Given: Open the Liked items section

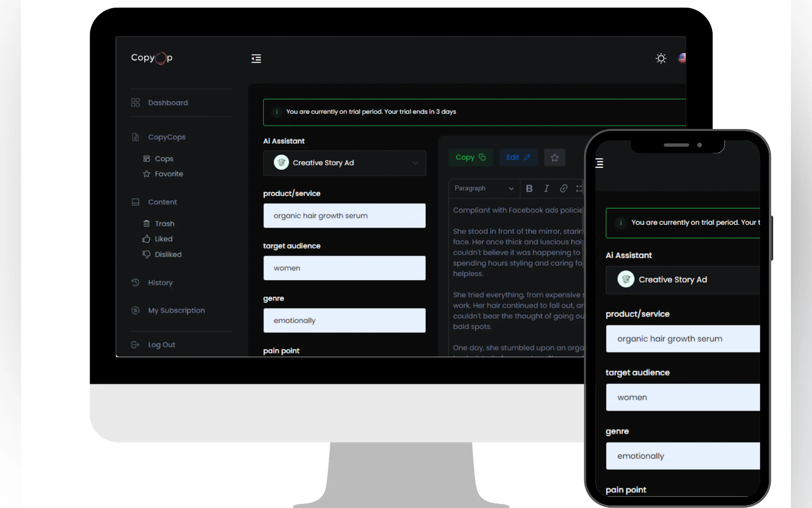Looking at the screenshot, I should point(163,239).
